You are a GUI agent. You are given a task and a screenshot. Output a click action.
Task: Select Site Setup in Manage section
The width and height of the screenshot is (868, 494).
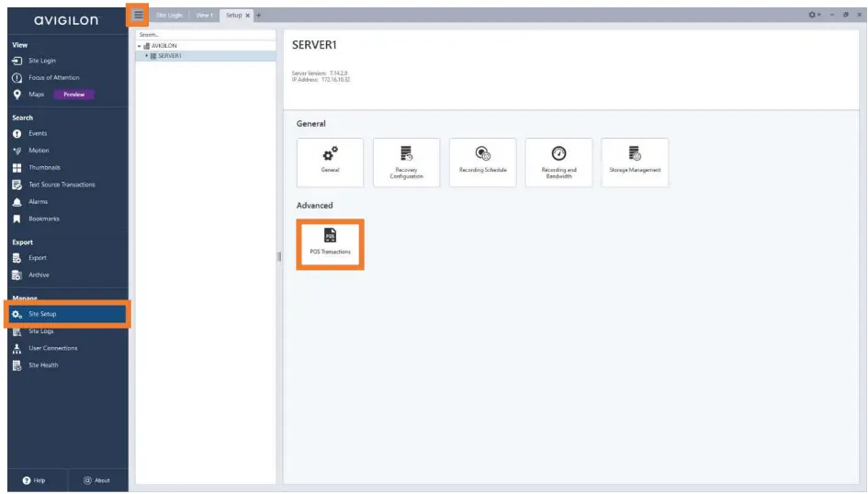(x=68, y=314)
